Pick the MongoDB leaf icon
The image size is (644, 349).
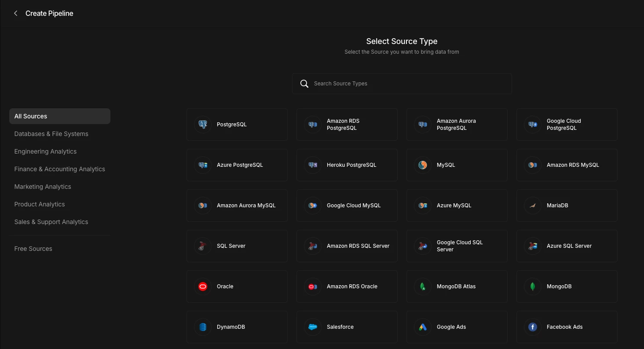pyautogui.click(x=533, y=287)
